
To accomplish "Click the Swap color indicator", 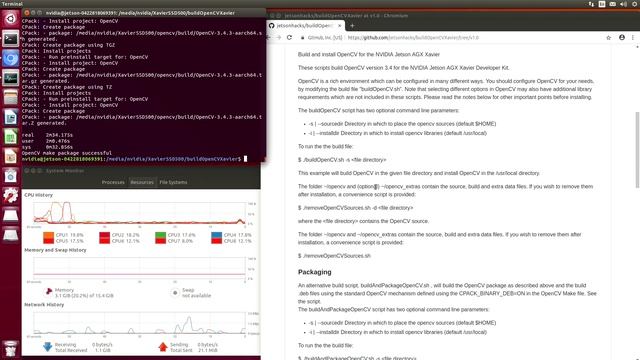I will point(175,293).
